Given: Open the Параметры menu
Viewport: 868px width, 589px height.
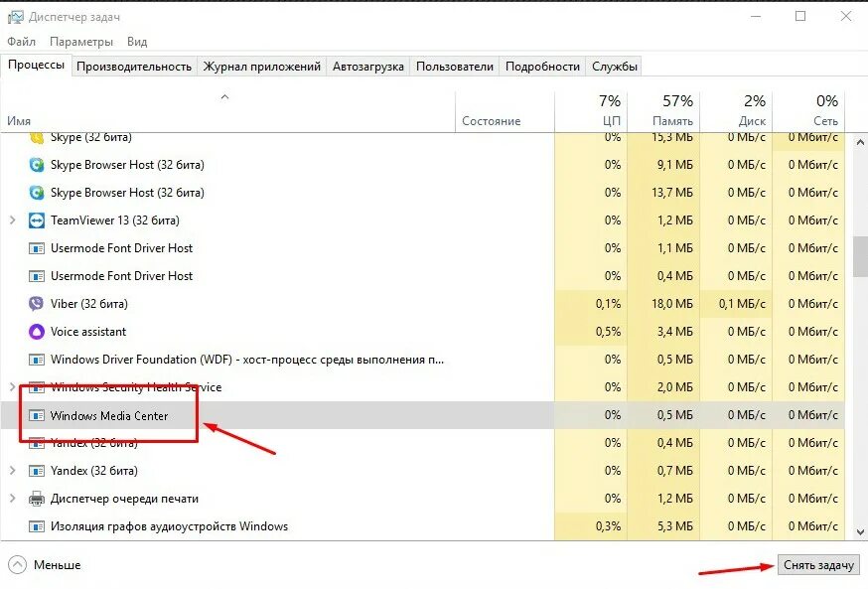Looking at the screenshot, I should point(81,42).
